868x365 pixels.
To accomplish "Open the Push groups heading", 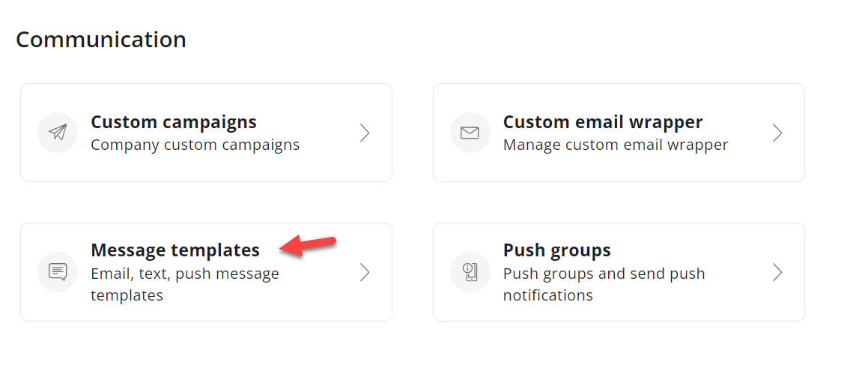I will [x=557, y=250].
